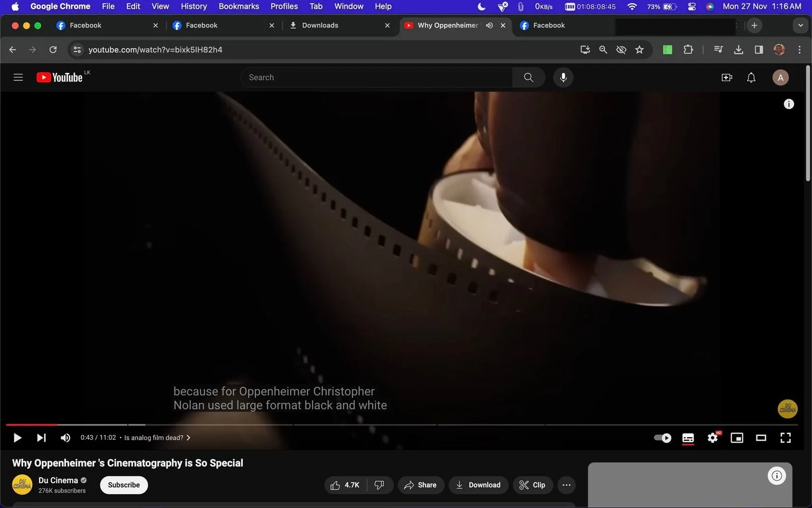Image resolution: width=812 pixels, height=508 pixels.
Task: Click the Download button below video
Action: pyautogui.click(x=478, y=485)
